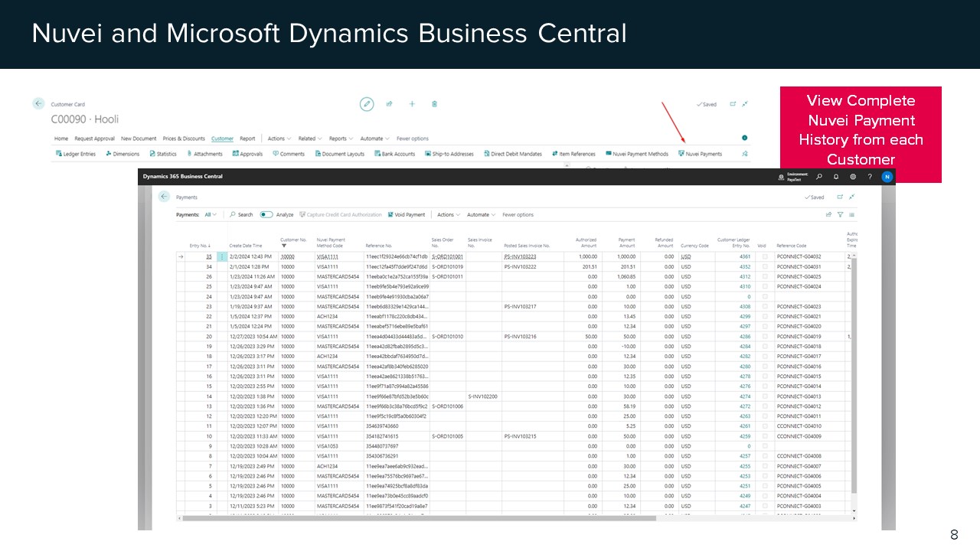Open the Prices & Discounts menu
Screen dimensions: 980x551
tap(184, 139)
